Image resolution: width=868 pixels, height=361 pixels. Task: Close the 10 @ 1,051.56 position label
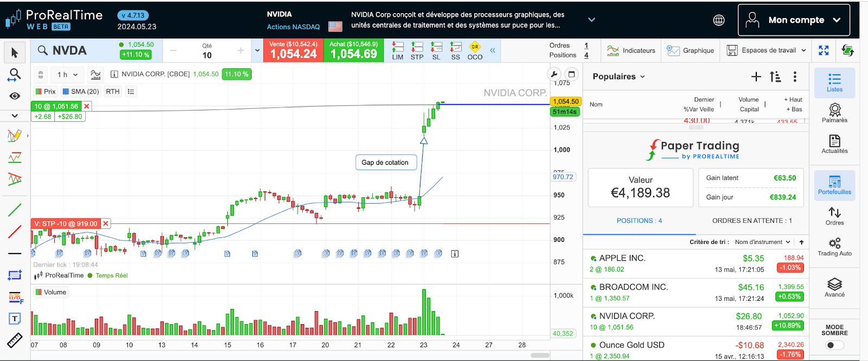(x=87, y=106)
